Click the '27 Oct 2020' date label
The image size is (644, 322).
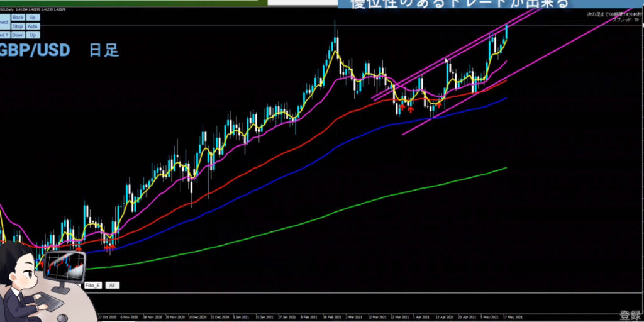[108, 317]
